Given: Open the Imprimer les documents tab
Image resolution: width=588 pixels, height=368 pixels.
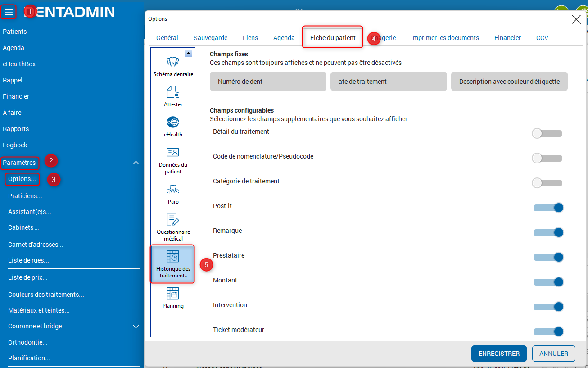Looking at the screenshot, I should pos(445,38).
